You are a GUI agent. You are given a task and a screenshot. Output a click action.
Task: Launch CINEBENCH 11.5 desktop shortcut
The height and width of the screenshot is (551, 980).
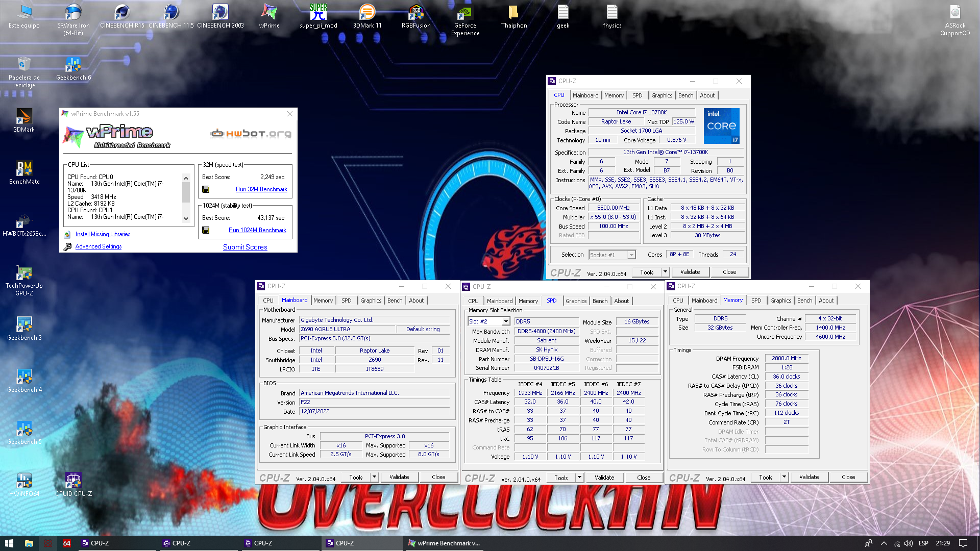[x=171, y=16]
